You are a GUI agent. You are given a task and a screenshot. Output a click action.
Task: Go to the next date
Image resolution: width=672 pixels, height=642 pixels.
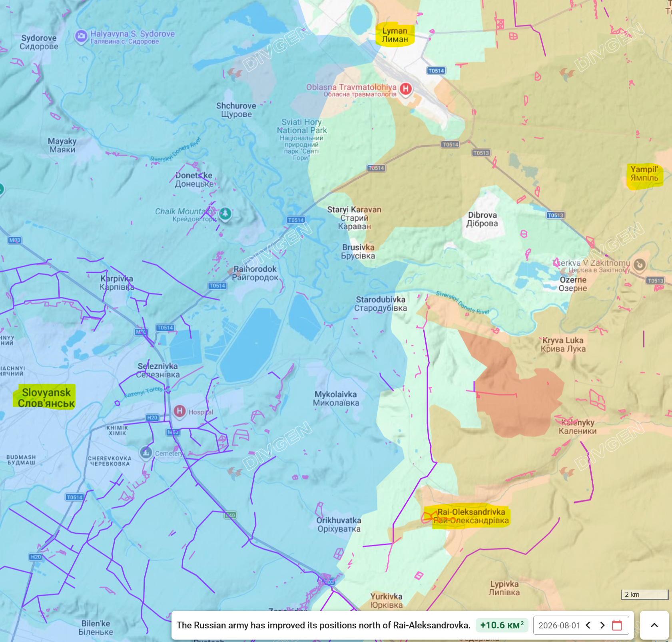coord(602,625)
